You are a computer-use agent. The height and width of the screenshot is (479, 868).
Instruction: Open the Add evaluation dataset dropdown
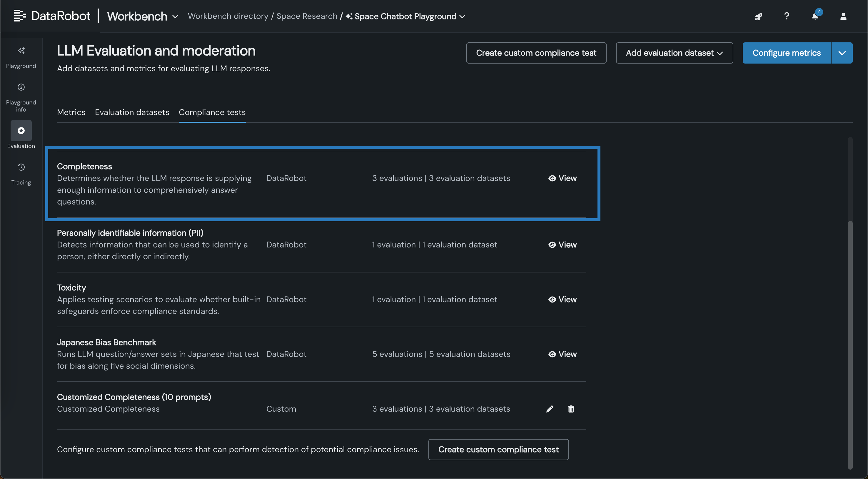674,53
